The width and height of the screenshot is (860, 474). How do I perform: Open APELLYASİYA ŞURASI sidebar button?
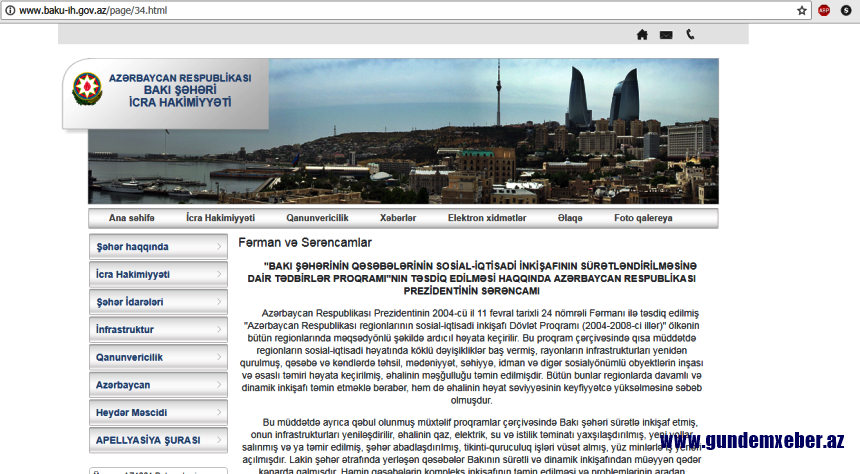[159, 440]
